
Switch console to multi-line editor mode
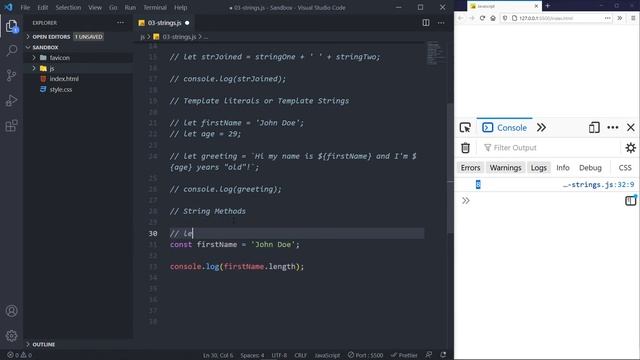631,200
